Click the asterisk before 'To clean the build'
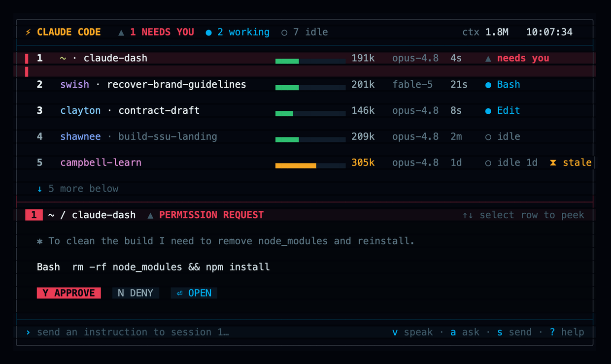Screen dimensions: 611x364 click(40, 241)
